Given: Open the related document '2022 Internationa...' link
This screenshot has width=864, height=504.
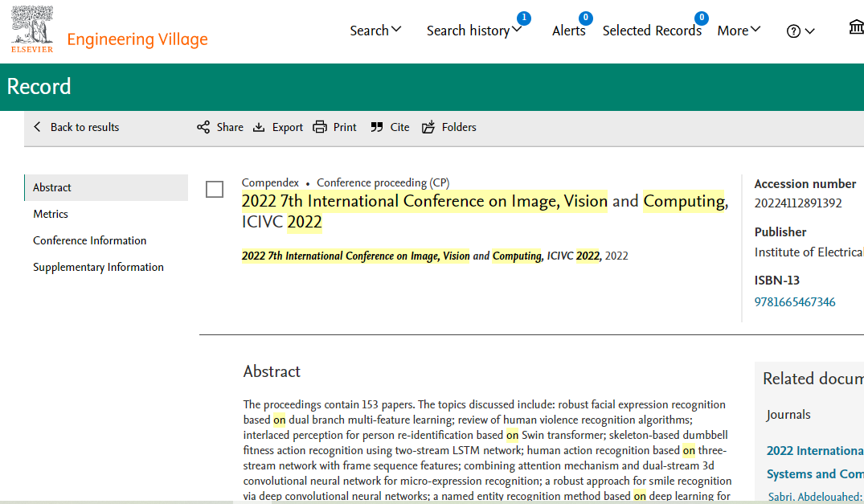Looking at the screenshot, I should pyautogui.click(x=815, y=462).
